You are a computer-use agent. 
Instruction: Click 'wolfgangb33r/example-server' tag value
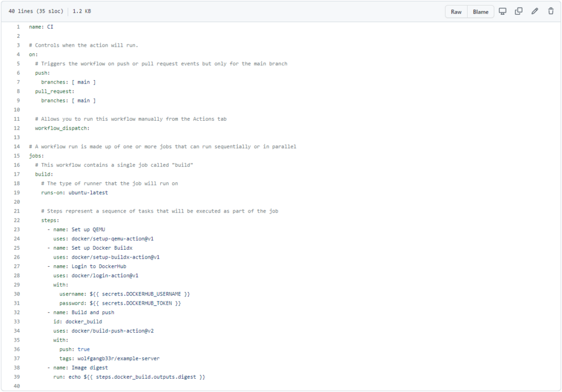coord(119,359)
